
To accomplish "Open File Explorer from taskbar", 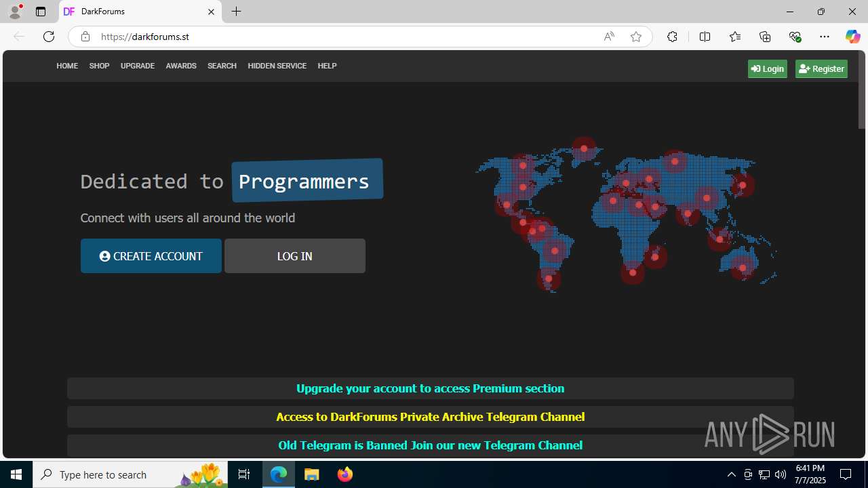I will 312,474.
